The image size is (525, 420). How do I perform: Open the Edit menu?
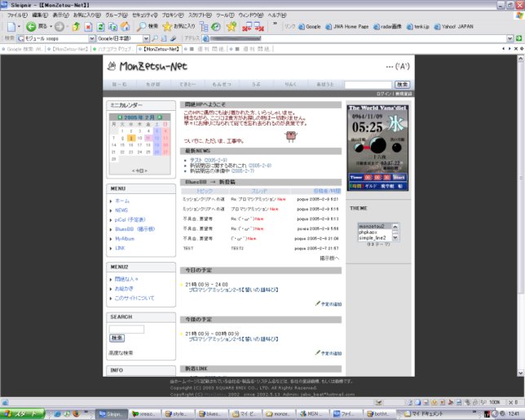pos(40,15)
